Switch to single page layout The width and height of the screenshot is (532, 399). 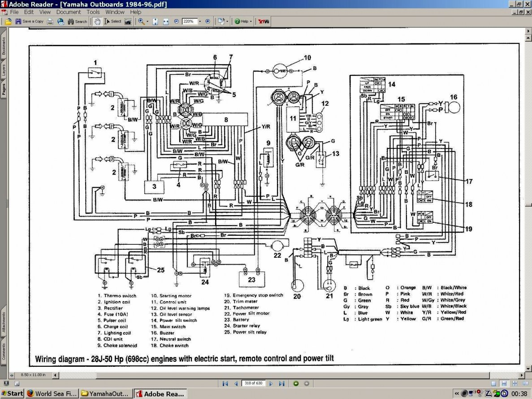point(493,384)
